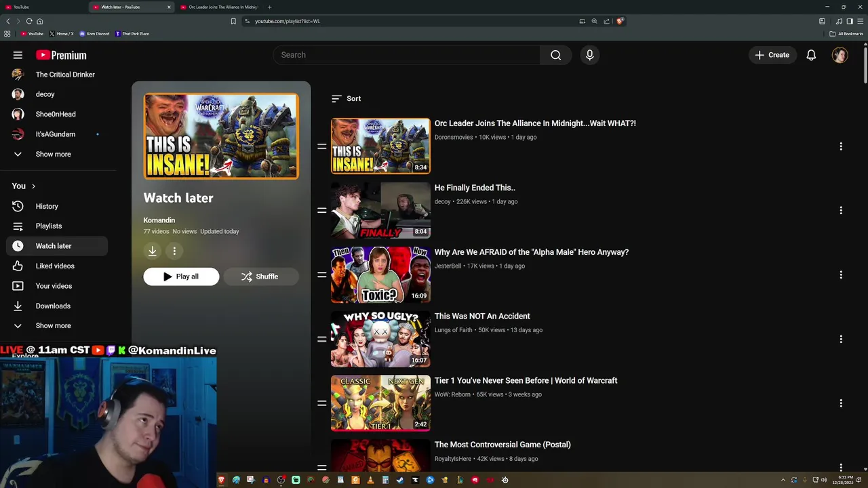
Task: Click the Shuffle button
Action: (x=260, y=277)
